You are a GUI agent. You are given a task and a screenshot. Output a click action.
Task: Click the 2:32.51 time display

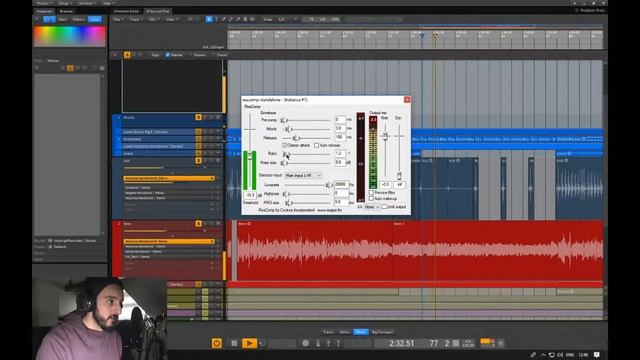click(401, 343)
